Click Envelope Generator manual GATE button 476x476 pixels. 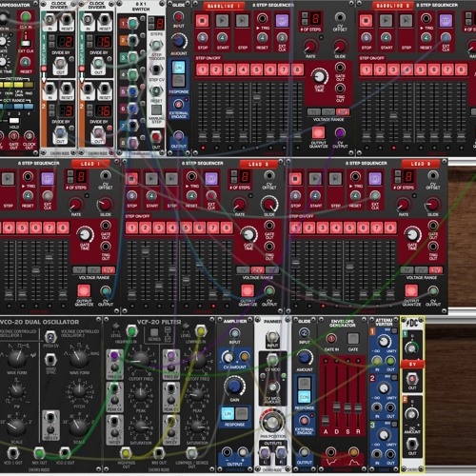coord(353,339)
